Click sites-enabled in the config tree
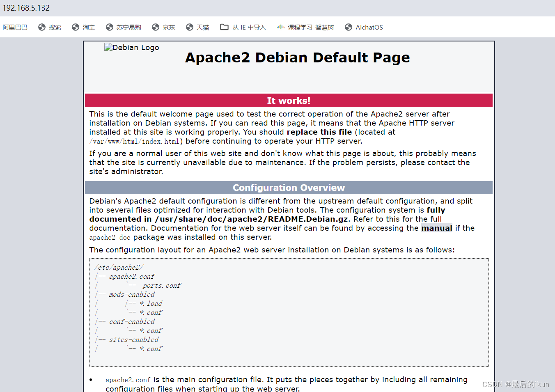This screenshot has width=555, height=392. pos(134,340)
